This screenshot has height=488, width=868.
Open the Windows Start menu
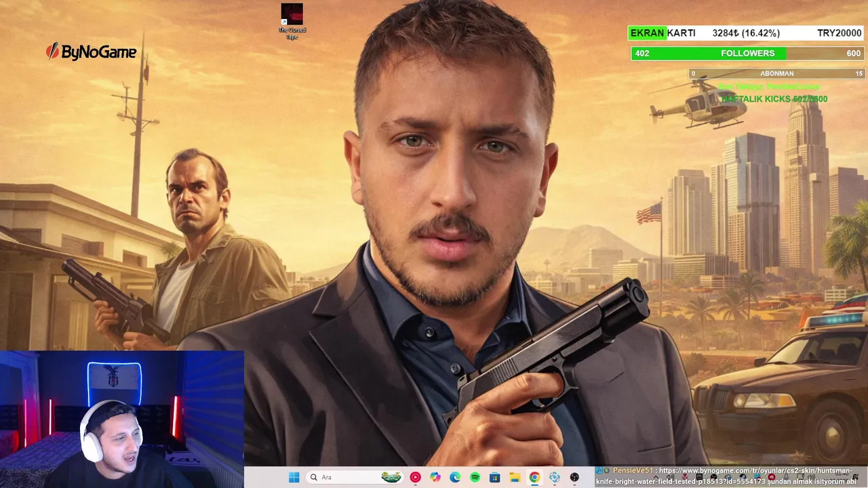294,477
